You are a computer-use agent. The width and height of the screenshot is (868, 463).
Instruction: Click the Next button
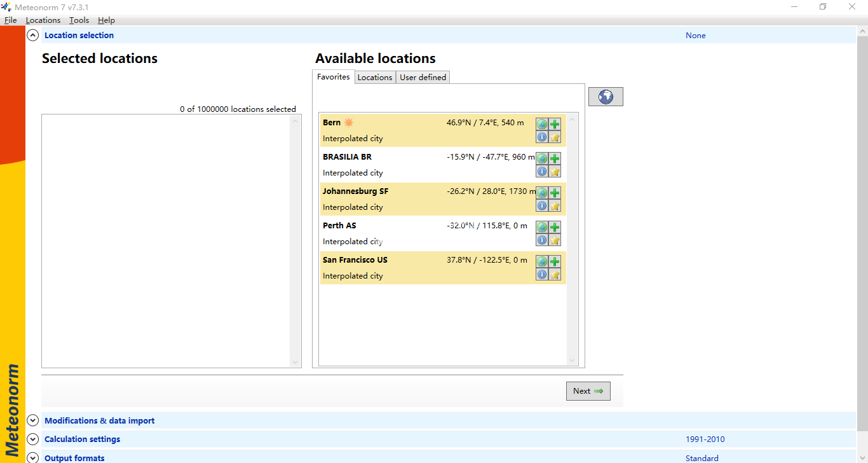pyautogui.click(x=588, y=391)
